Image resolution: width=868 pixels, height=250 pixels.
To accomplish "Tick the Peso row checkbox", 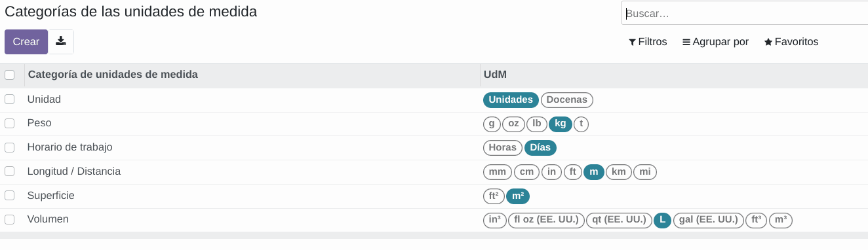I will pos(10,123).
